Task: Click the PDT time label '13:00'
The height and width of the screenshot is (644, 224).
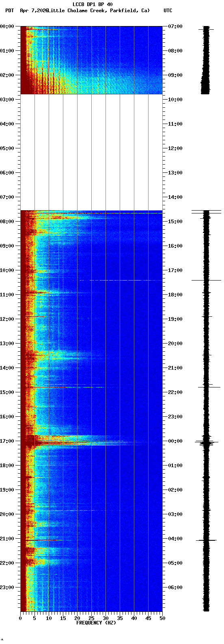Action: coord(6,343)
